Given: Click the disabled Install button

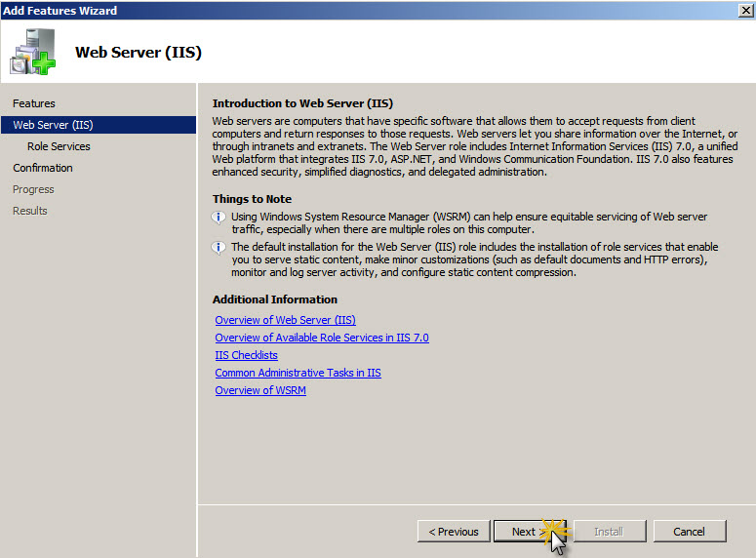Looking at the screenshot, I should click(610, 531).
